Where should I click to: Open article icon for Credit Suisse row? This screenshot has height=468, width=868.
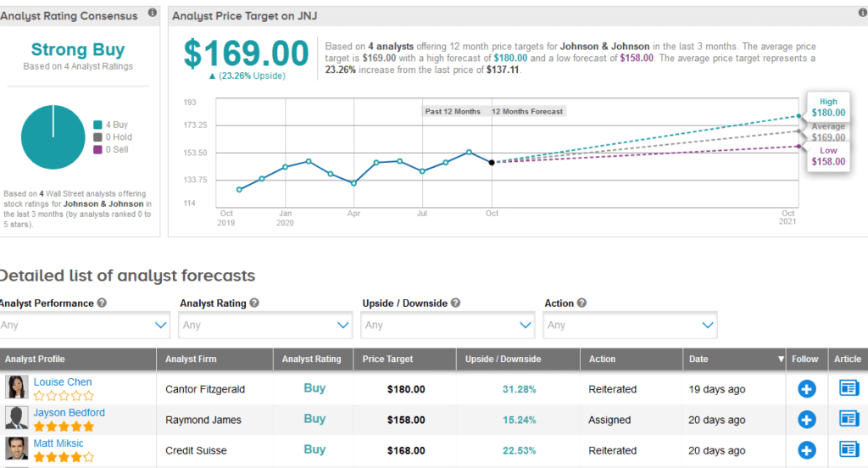click(848, 449)
